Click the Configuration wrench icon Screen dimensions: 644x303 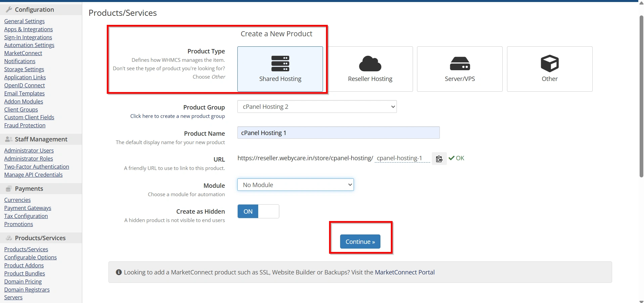pos(9,9)
